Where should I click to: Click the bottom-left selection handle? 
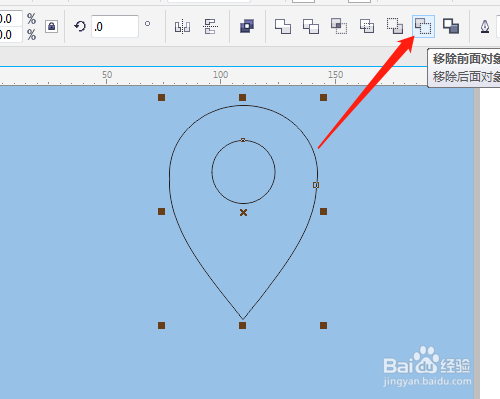[161, 325]
